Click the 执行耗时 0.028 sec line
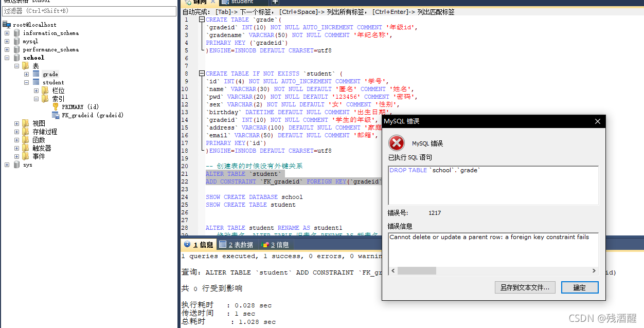This screenshot has height=328, width=644. click(226, 305)
